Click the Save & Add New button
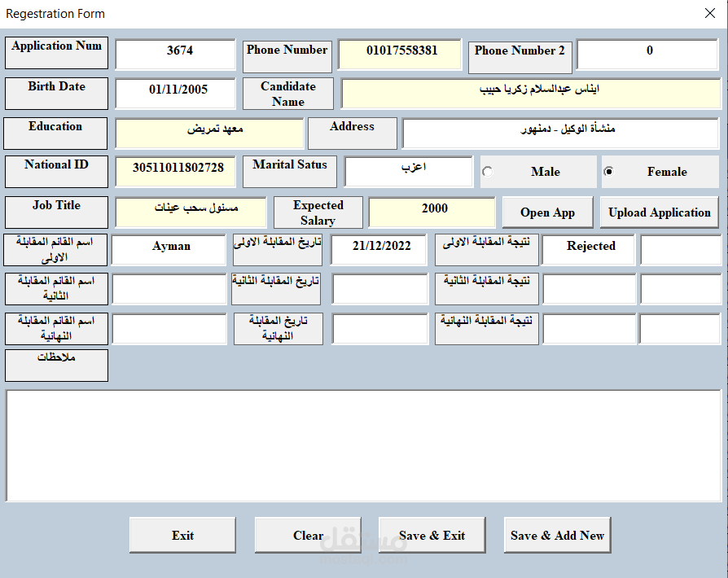 point(557,536)
